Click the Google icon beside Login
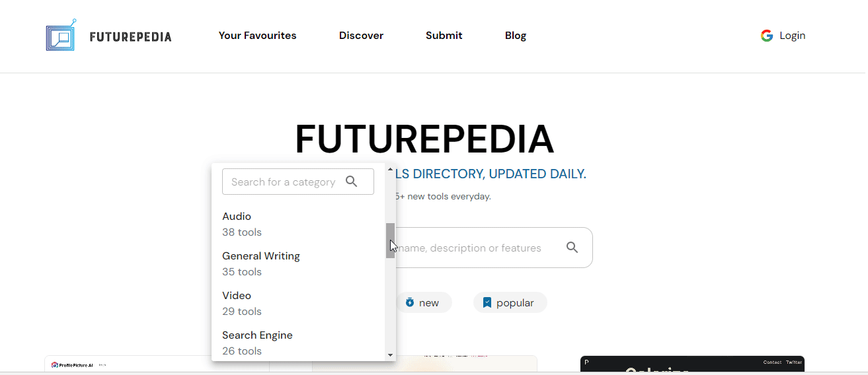This screenshot has width=868, height=375. (x=767, y=36)
